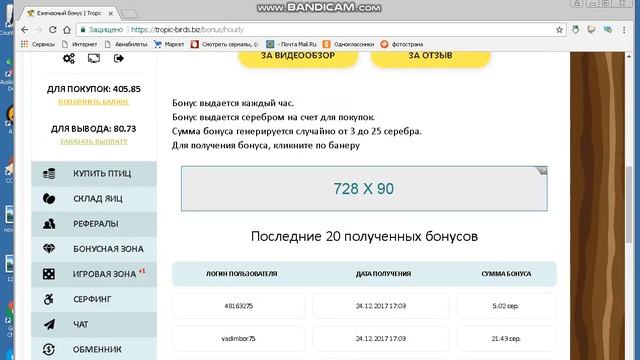Screen dimensions: 640x360
Task: Click the eggs icon next to Склад яиц
Action: 49,199
